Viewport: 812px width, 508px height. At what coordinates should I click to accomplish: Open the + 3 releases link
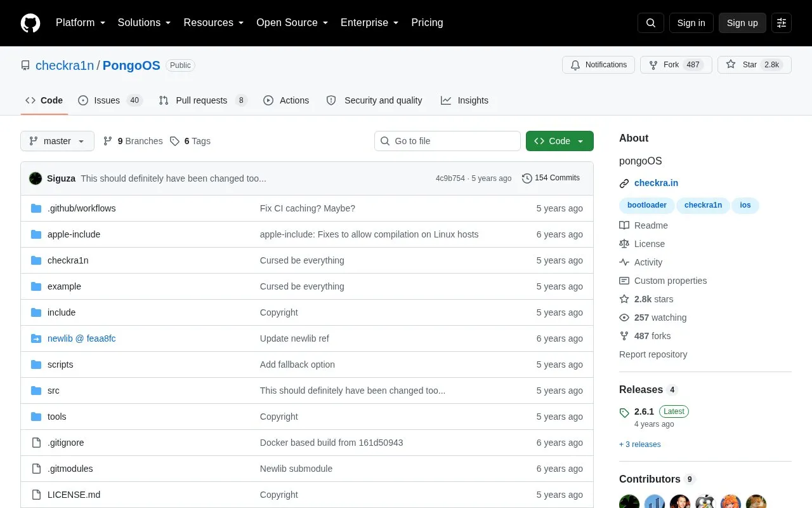[640, 444]
